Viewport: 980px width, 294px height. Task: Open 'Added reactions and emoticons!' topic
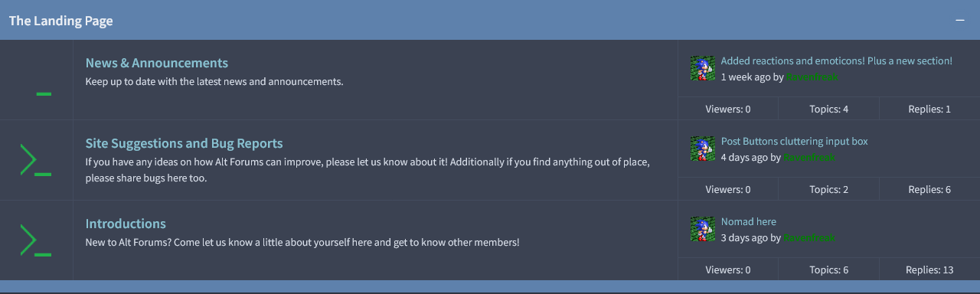837,60
